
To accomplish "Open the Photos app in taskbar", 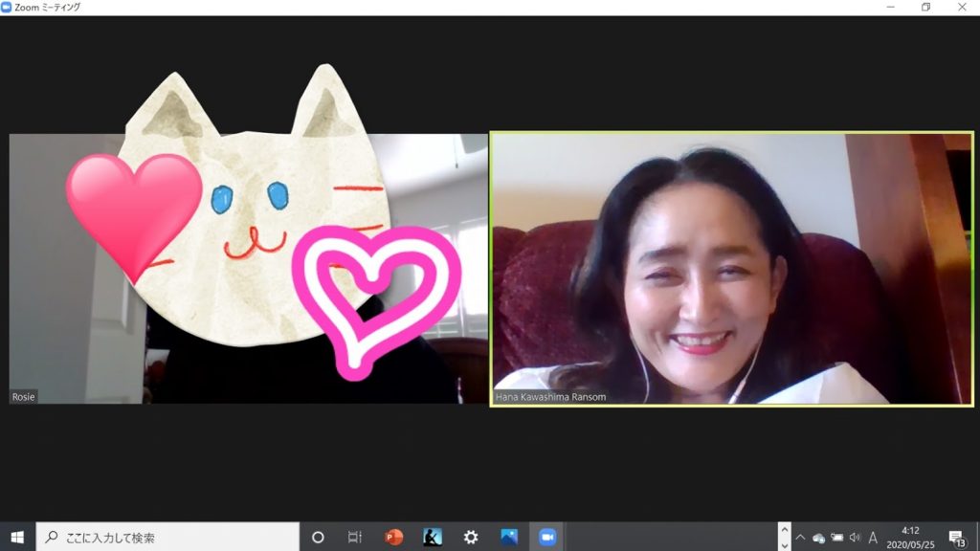I will click(x=509, y=537).
